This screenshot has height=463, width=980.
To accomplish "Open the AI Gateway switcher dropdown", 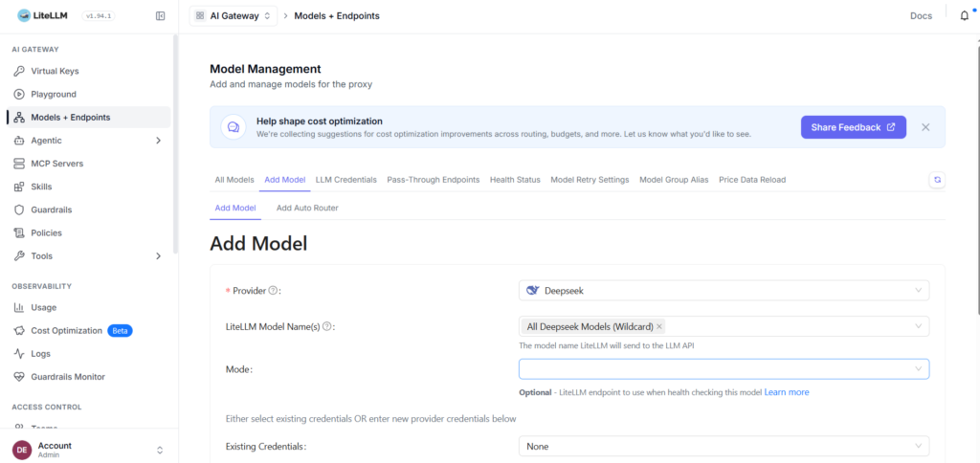I will tap(234, 16).
